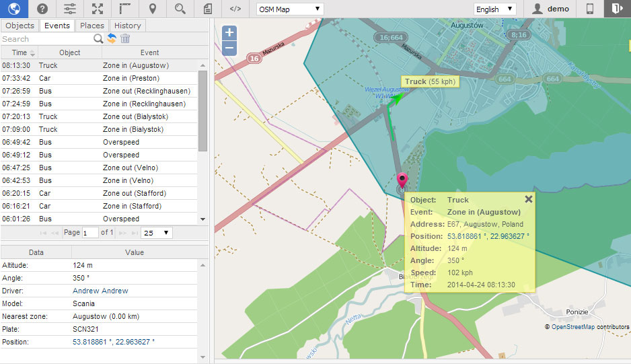Close the Truck event info popup
The height and width of the screenshot is (364, 631).
tap(528, 199)
